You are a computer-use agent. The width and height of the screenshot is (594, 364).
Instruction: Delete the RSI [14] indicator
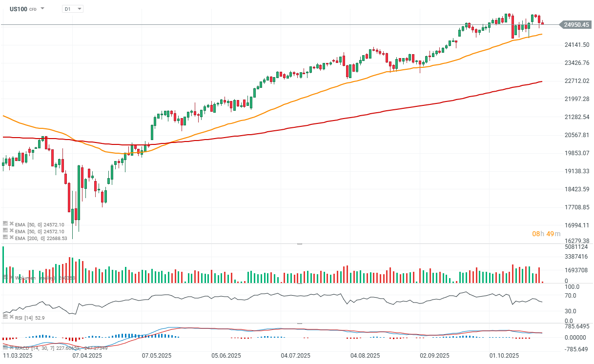click(x=11, y=317)
